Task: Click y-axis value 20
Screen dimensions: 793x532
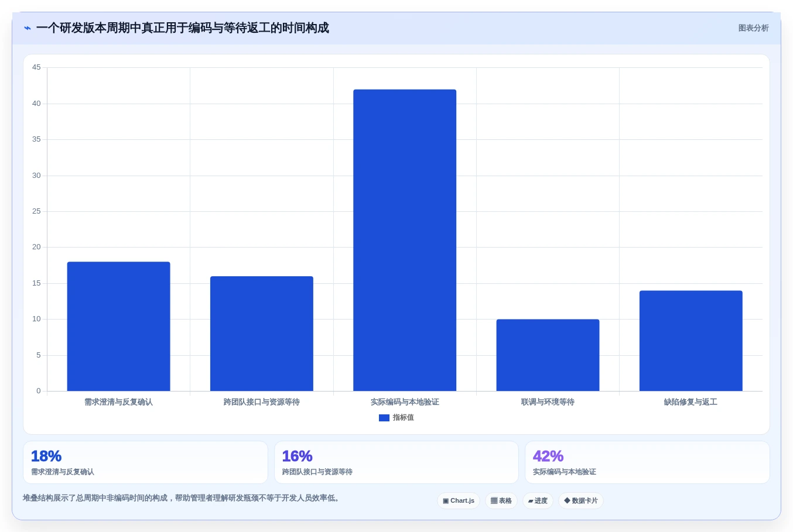Action: [36, 247]
